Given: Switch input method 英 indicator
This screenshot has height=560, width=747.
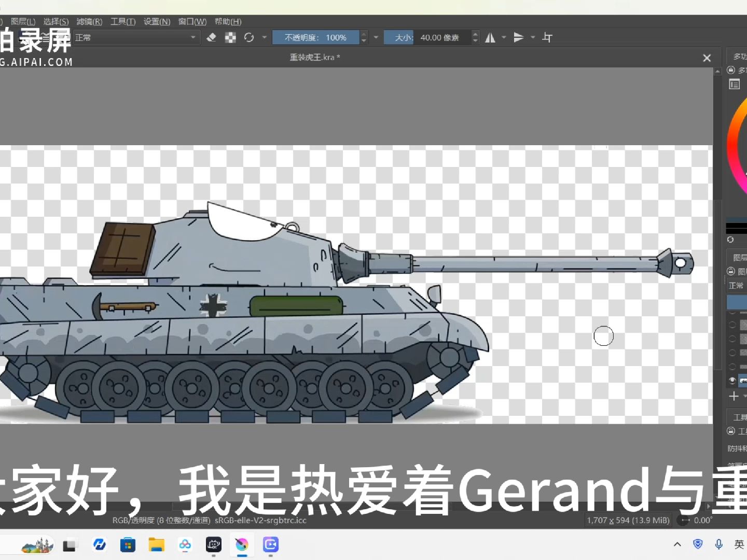Looking at the screenshot, I should [739, 544].
